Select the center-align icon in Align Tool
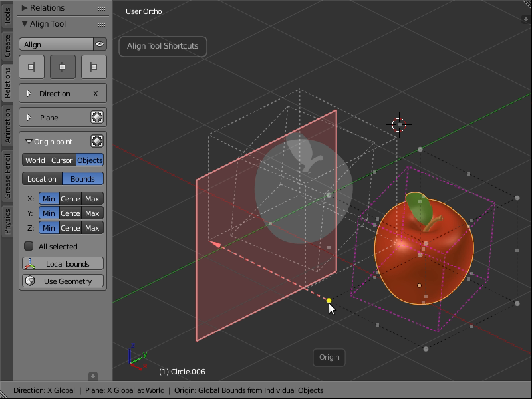532x399 pixels. (x=63, y=66)
